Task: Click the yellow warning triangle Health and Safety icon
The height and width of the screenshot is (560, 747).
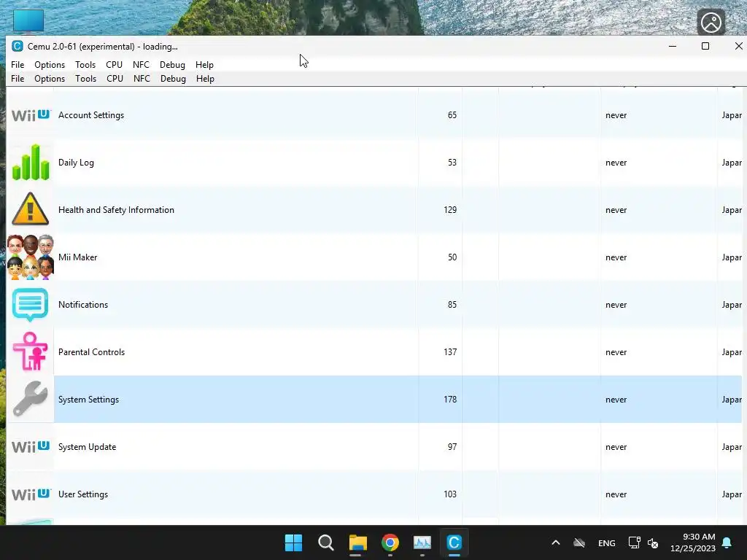Action: (30, 209)
